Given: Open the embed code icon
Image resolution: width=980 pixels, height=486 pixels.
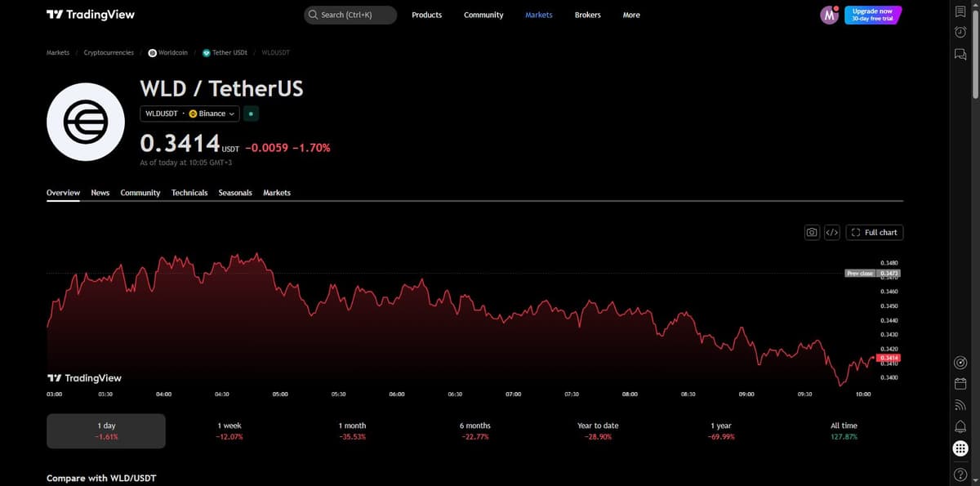Looking at the screenshot, I should tap(831, 233).
